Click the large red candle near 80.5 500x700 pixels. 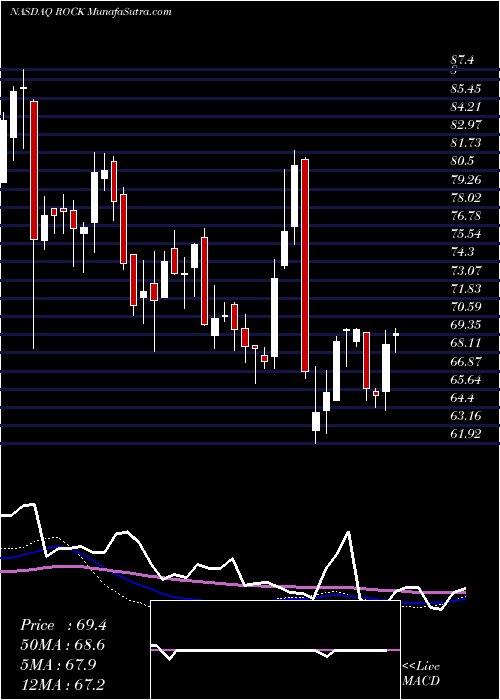click(305, 265)
